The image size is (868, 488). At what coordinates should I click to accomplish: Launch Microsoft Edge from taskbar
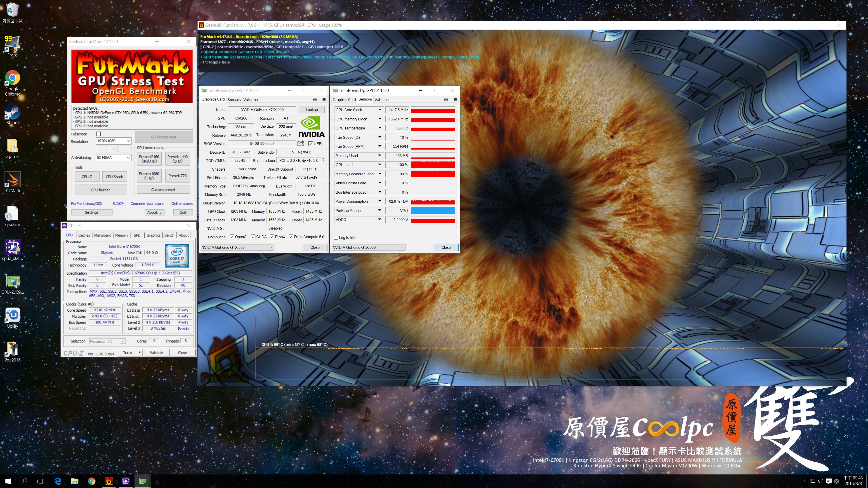pyautogui.click(x=58, y=481)
